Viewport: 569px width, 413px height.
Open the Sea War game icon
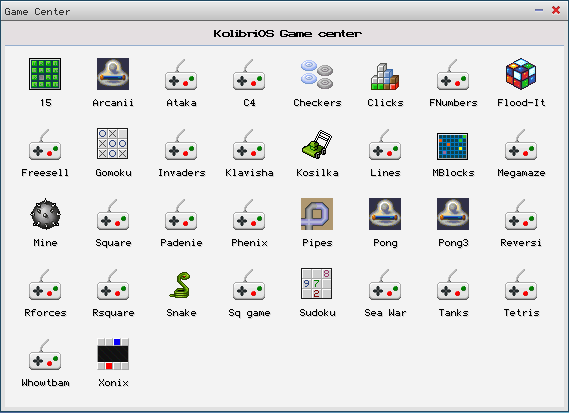tap(385, 285)
